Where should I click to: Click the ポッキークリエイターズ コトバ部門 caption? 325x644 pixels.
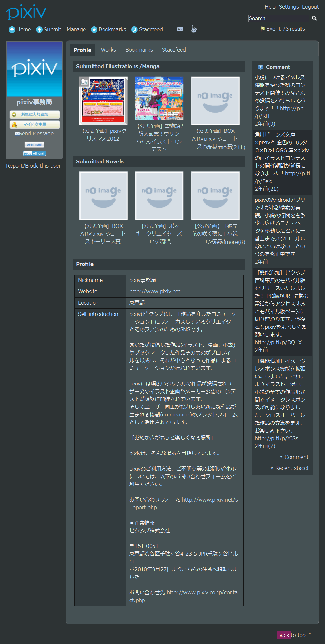pyautogui.click(x=159, y=234)
